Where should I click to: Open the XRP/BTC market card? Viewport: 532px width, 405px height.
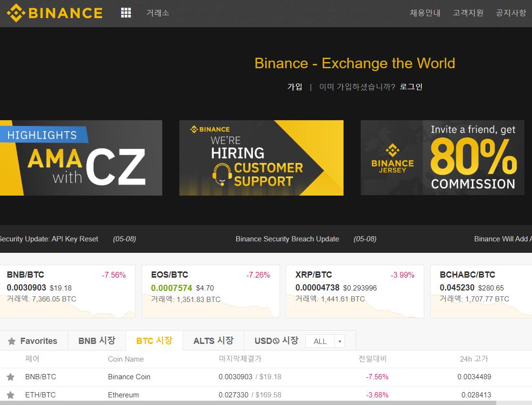click(355, 291)
